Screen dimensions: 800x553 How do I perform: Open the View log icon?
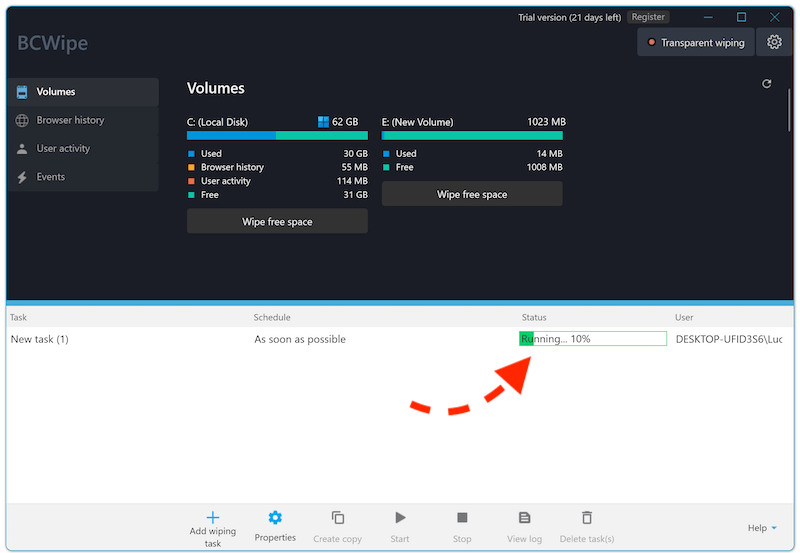(x=524, y=518)
